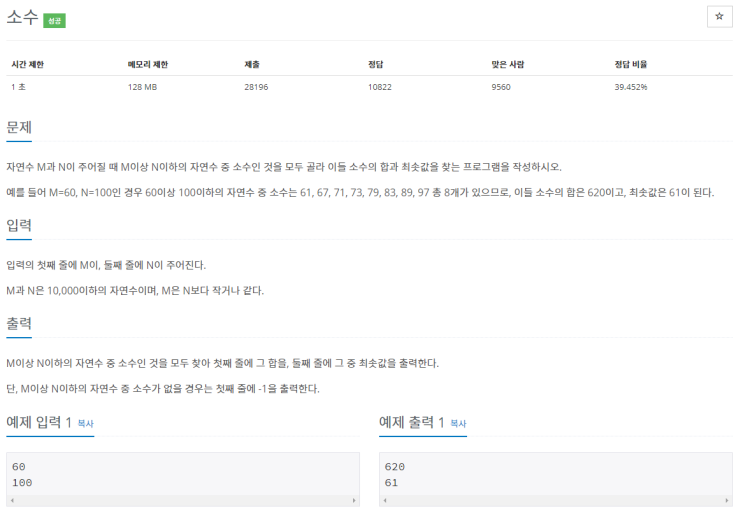This screenshot has height=518, width=743.
Task: Copy example output using 복사 link
Action: 458,423
